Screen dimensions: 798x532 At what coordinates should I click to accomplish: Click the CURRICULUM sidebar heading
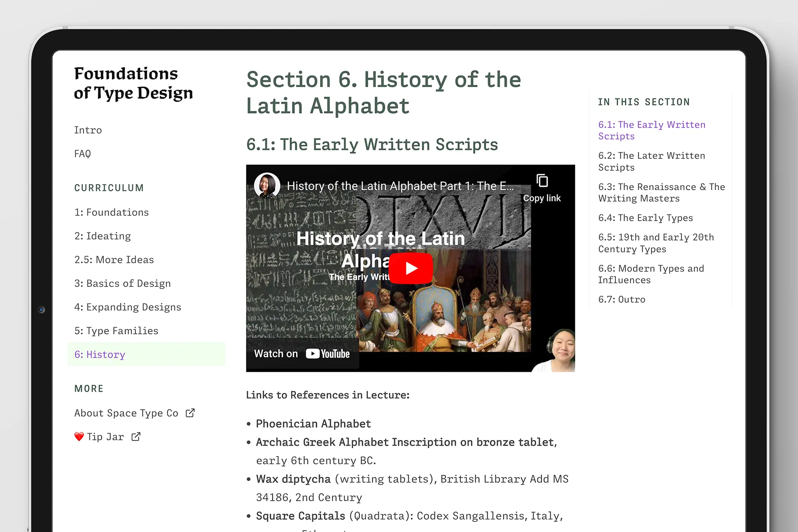click(x=109, y=188)
